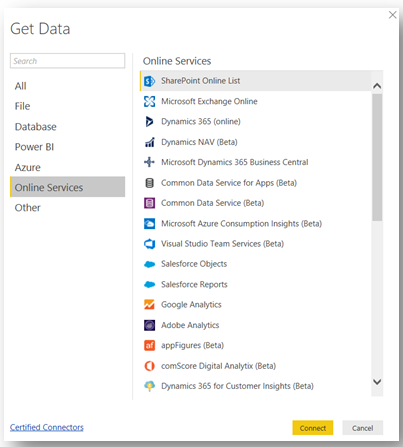Click the Google Analytics icon
This screenshot has height=447, width=403.
click(149, 305)
